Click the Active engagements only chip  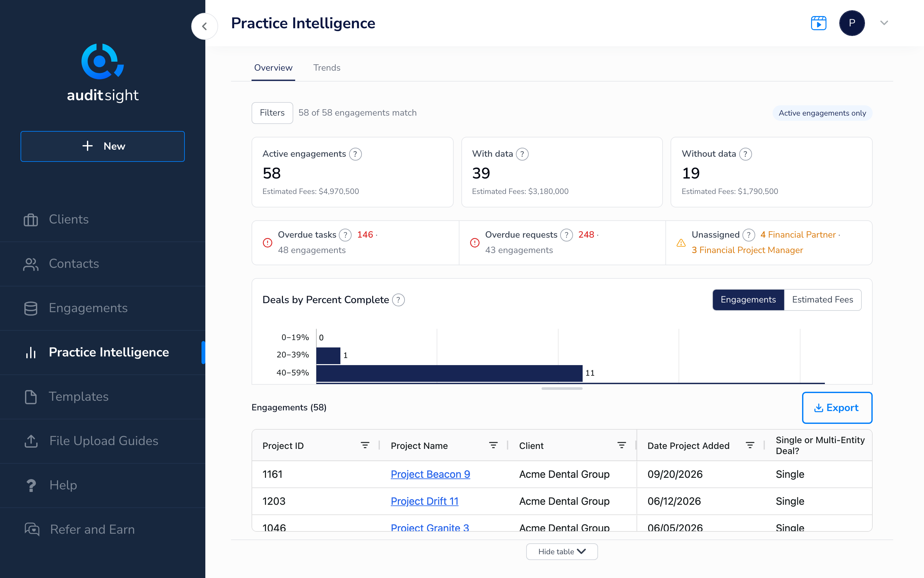[x=822, y=113]
